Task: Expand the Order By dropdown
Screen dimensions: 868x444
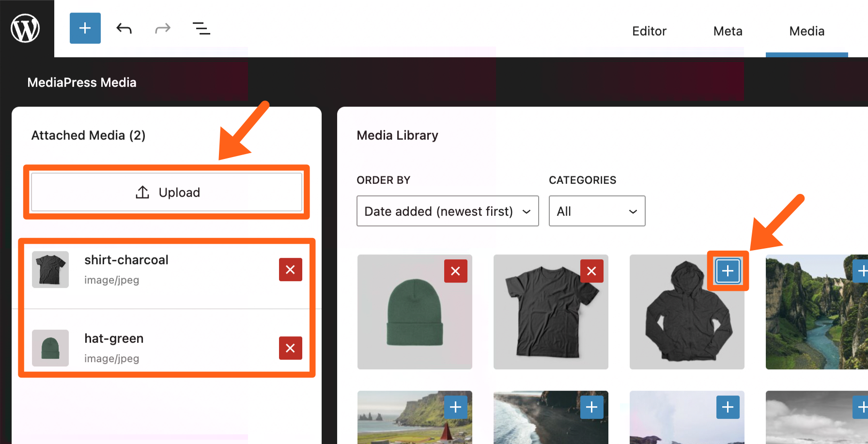Action: [447, 211]
